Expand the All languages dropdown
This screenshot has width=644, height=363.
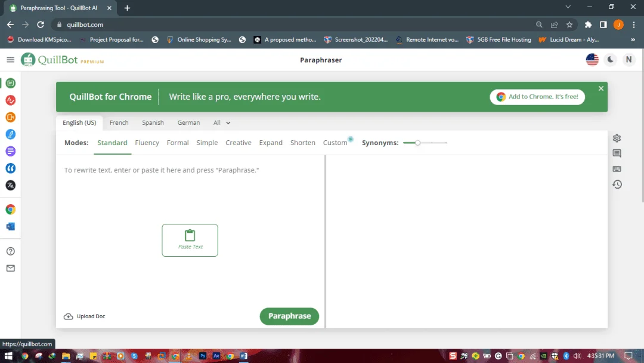pos(222,122)
